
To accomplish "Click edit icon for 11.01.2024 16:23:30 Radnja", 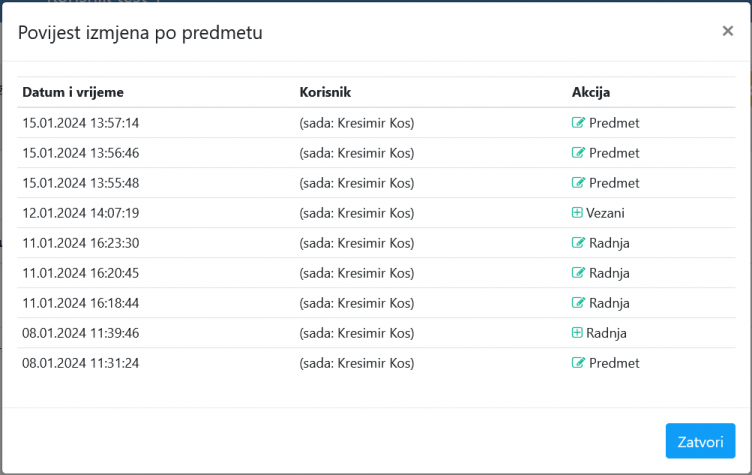I will click(578, 243).
